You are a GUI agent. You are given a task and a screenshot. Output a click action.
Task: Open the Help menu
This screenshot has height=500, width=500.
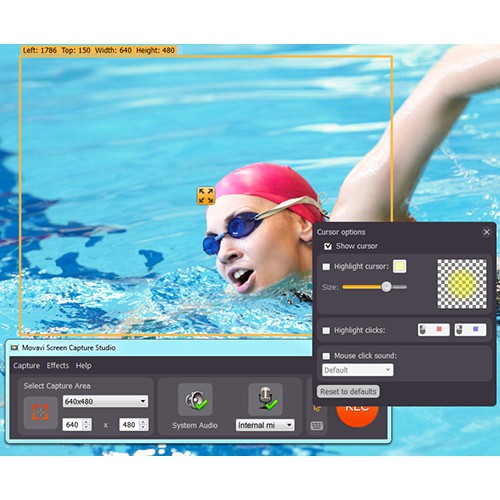[x=83, y=366]
